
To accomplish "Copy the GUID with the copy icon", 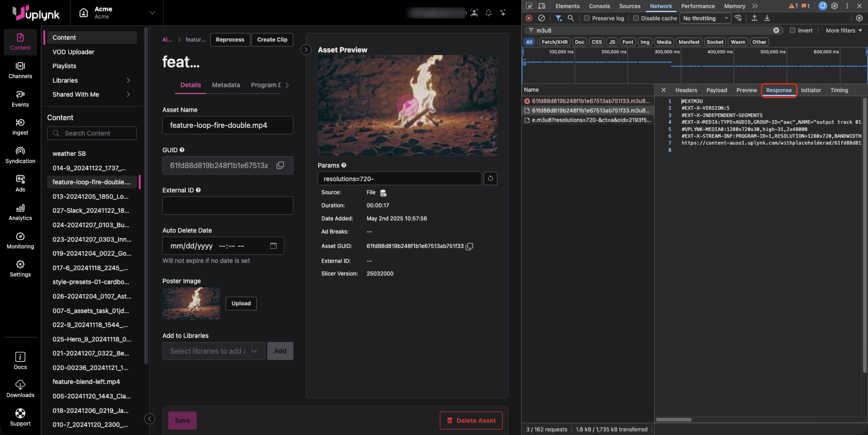I will click(280, 165).
